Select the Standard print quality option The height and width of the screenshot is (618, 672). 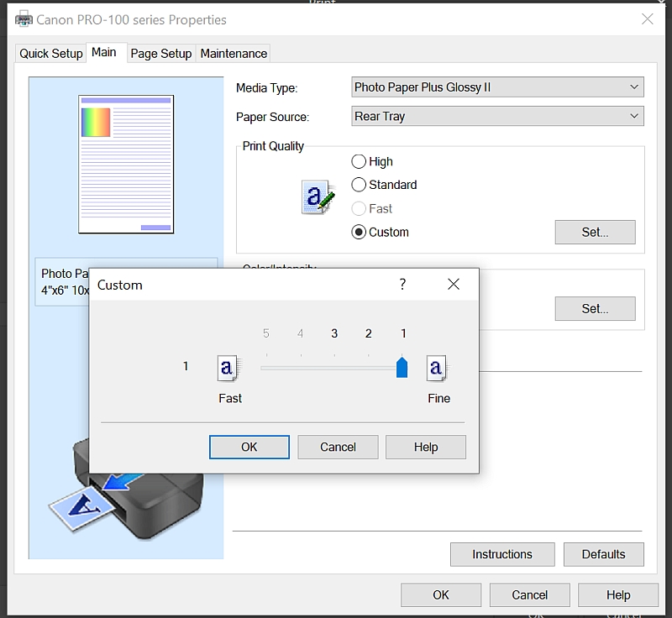360,185
